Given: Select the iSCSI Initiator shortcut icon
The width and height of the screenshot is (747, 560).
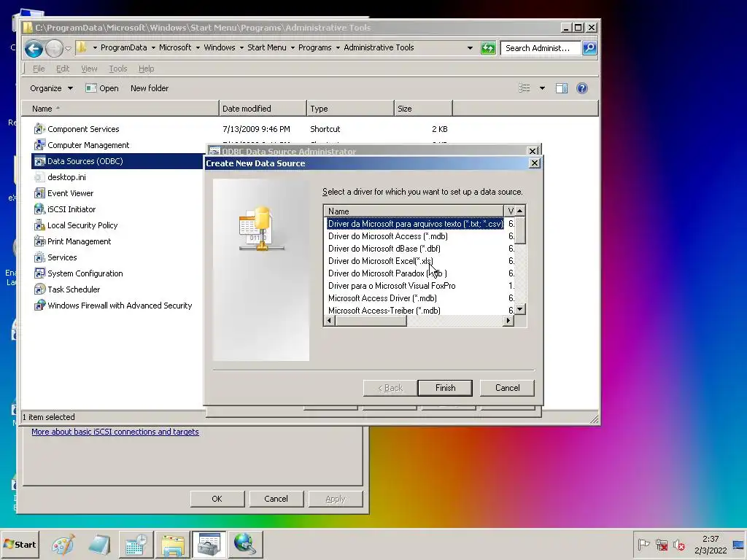Looking at the screenshot, I should coord(39,209).
